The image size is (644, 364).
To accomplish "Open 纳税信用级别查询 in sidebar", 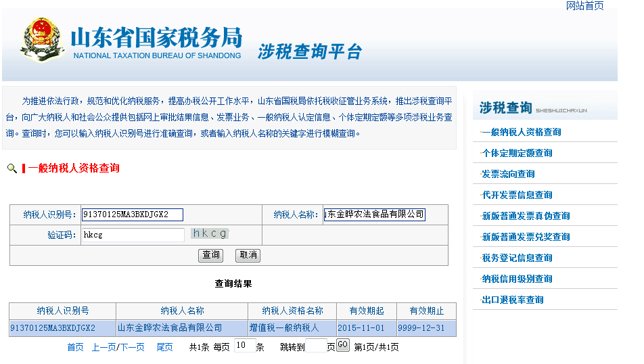I will pos(517,279).
